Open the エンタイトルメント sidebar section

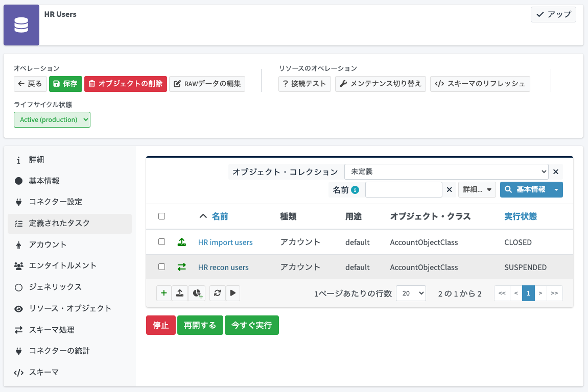(x=70, y=266)
